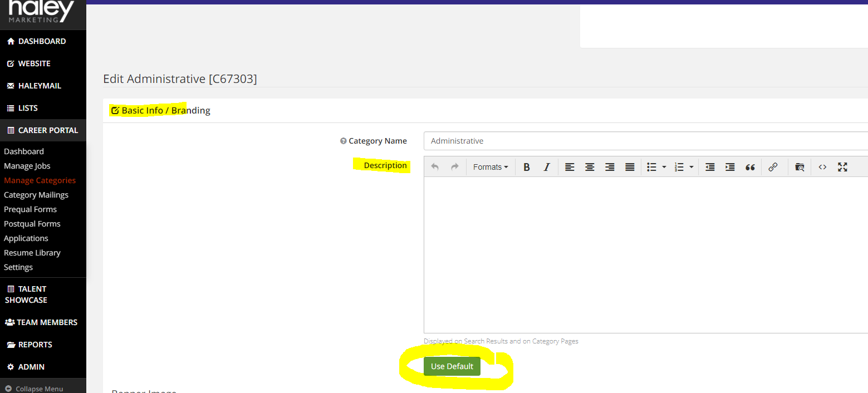Expand the bullet list style dropdown arrow
Screen dimensions: 868x393
coord(664,167)
